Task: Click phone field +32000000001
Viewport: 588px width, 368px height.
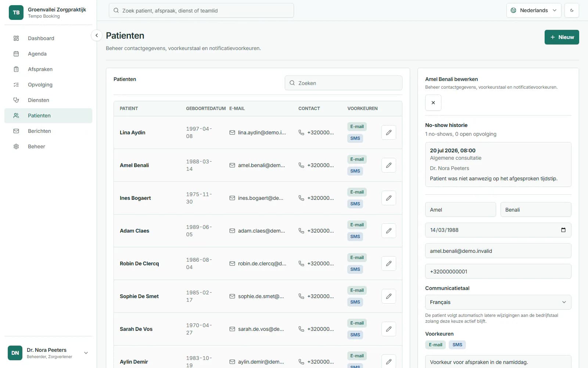Action: click(498, 272)
